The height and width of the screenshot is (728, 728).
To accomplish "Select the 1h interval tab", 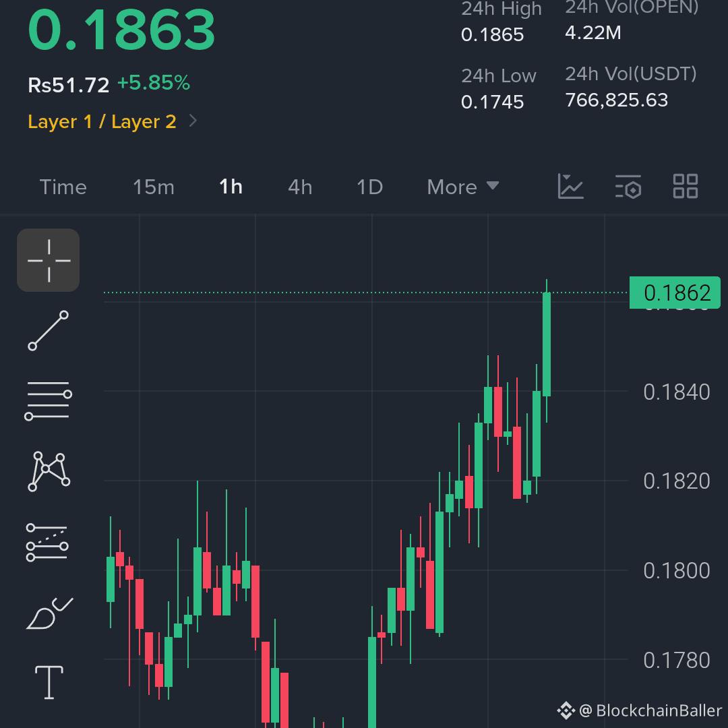I will pos(231,187).
